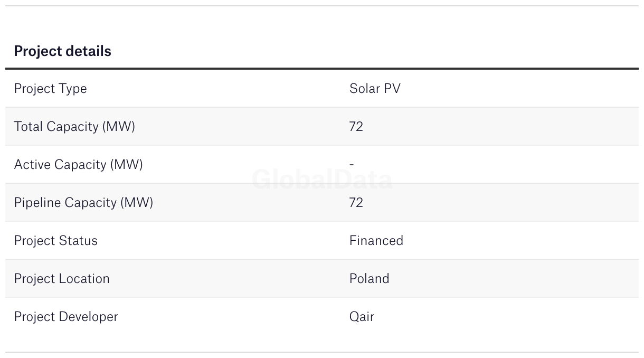Click the 72 value for Total Capacity

point(356,127)
